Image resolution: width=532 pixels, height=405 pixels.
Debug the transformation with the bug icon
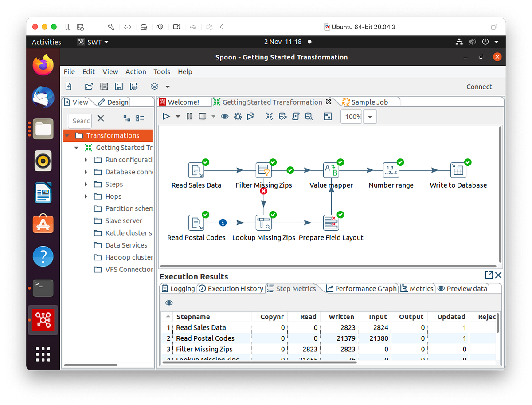[238, 116]
